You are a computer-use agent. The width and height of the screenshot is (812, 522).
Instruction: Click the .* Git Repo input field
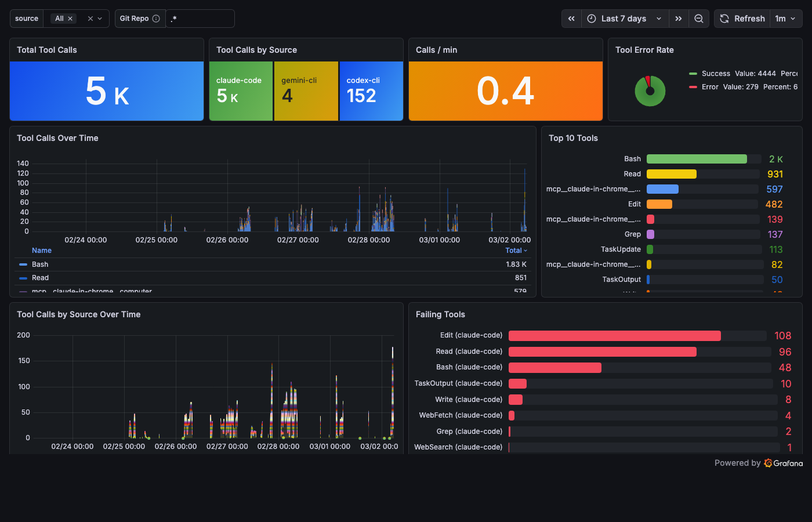(x=200, y=18)
